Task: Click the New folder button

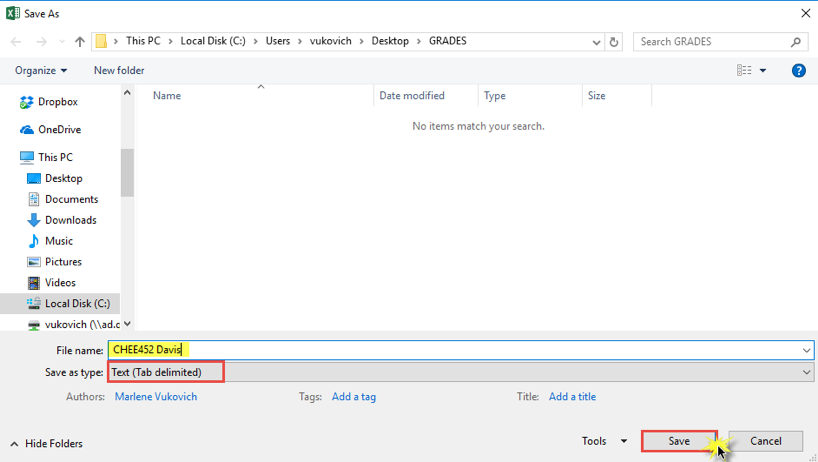Action: [119, 70]
